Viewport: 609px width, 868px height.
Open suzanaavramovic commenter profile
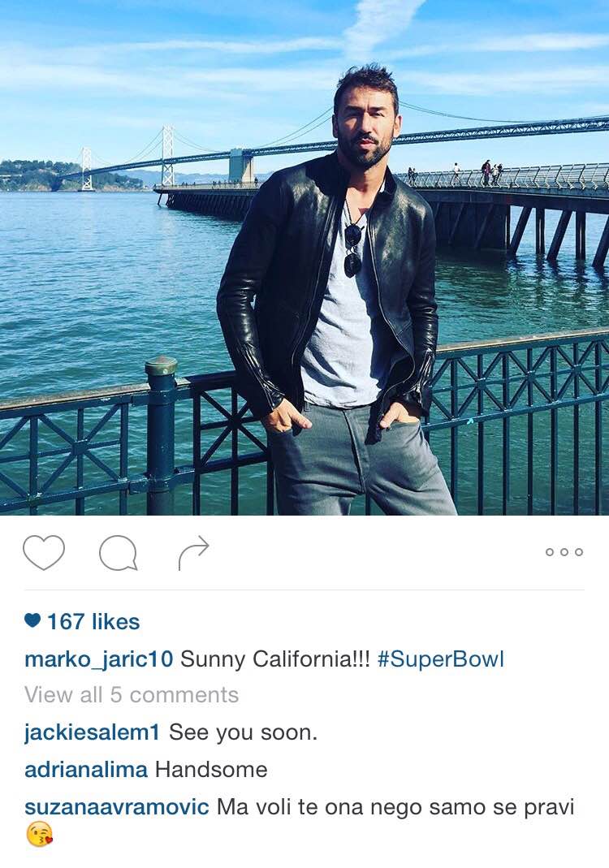pos(117,806)
